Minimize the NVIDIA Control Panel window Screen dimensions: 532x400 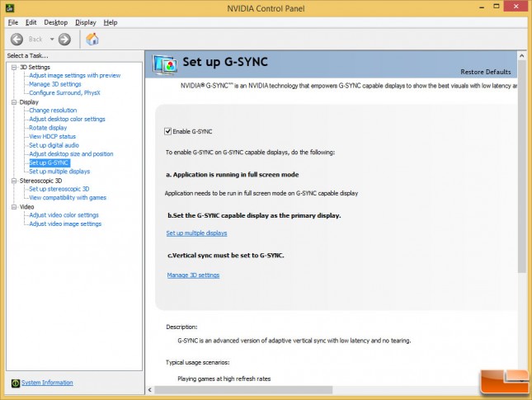click(x=482, y=7)
